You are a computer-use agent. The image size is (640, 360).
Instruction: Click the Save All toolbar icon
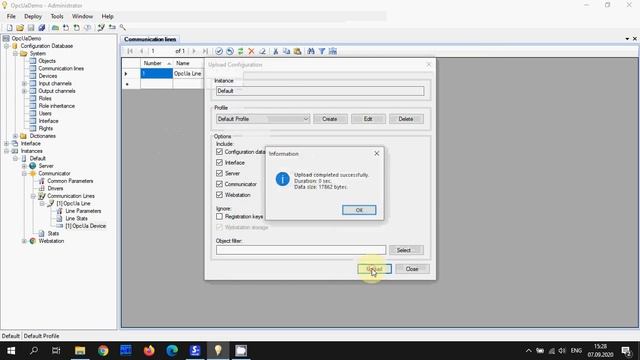pyautogui.click(x=42, y=27)
